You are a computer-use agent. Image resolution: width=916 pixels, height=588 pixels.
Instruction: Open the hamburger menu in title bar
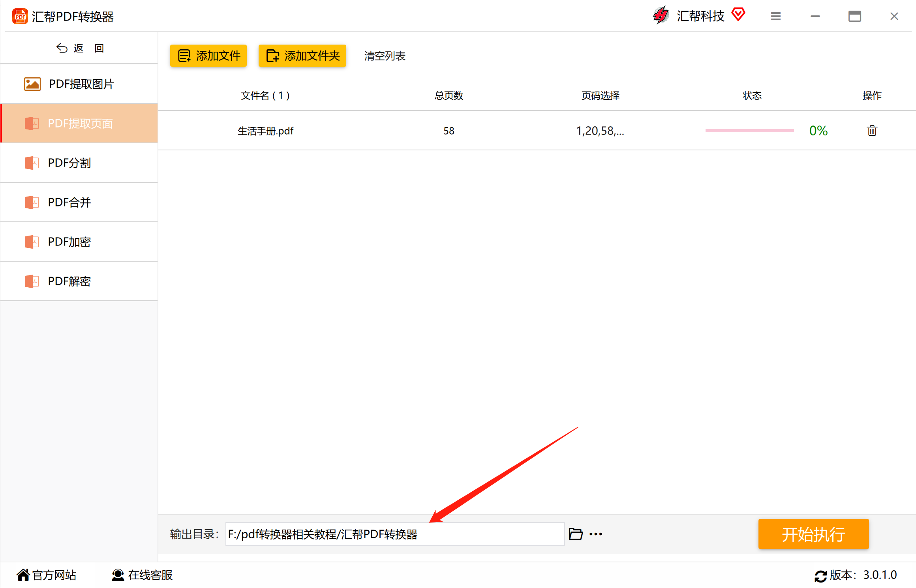776,16
